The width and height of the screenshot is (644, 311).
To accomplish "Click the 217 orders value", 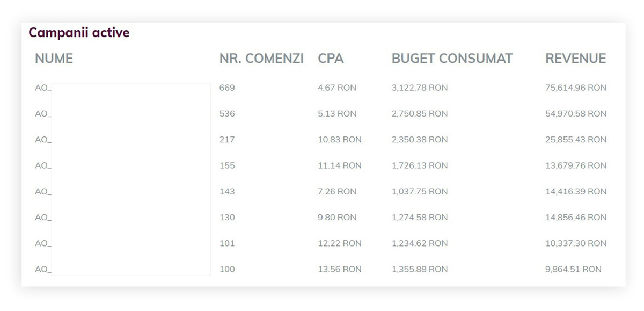I will [x=227, y=140].
